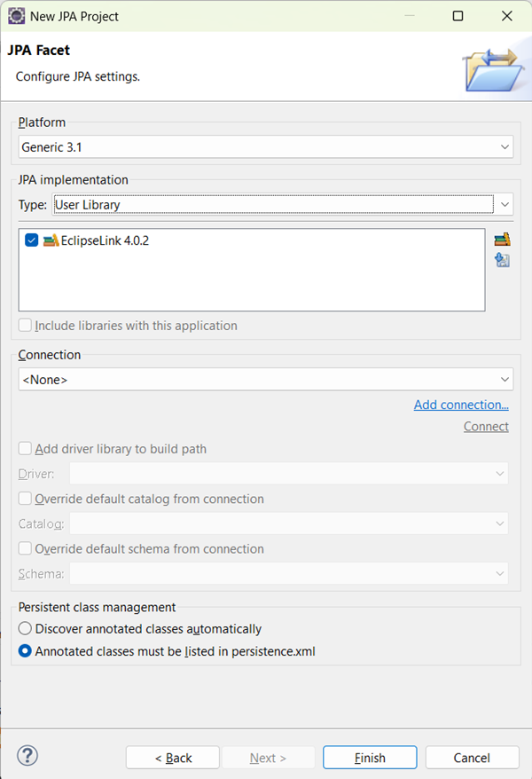Open the Platform dropdown showing Generic 3.1

pyautogui.click(x=266, y=147)
